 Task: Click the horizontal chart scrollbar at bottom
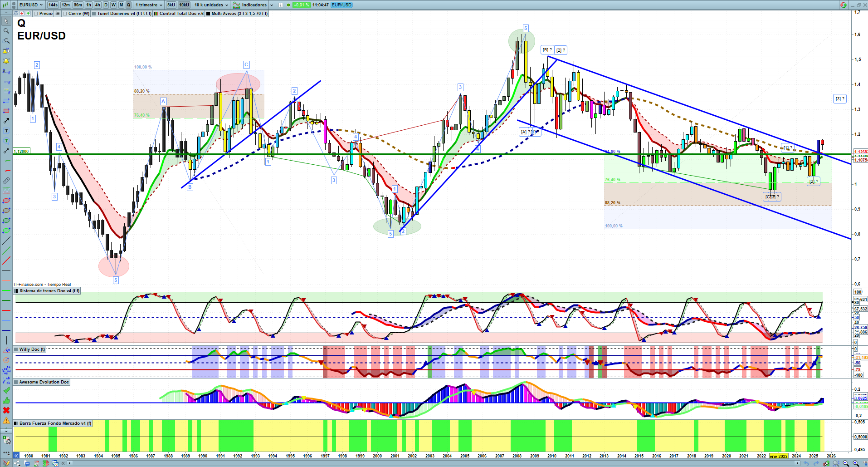(x=433, y=463)
